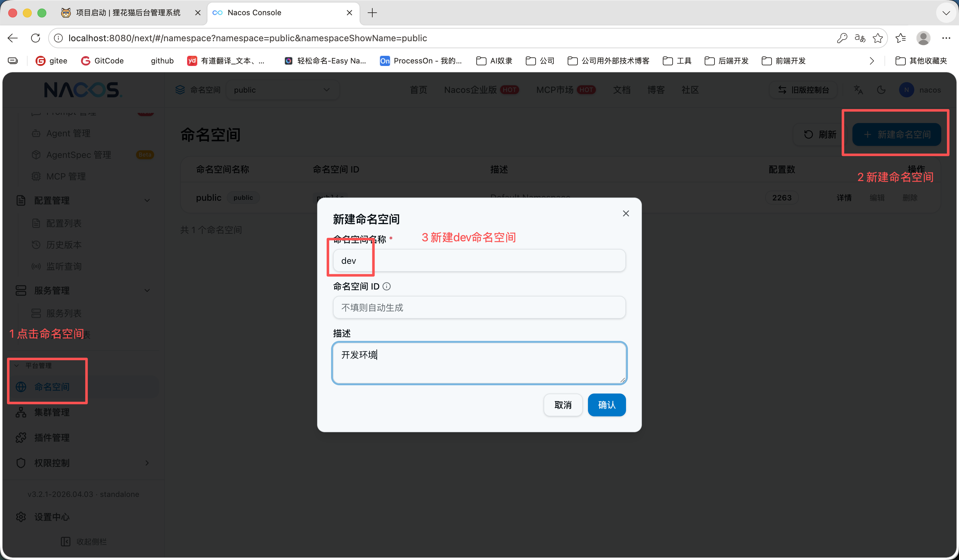The height and width of the screenshot is (560, 959).
Task: Click the NACOS logo
Action: point(83,90)
